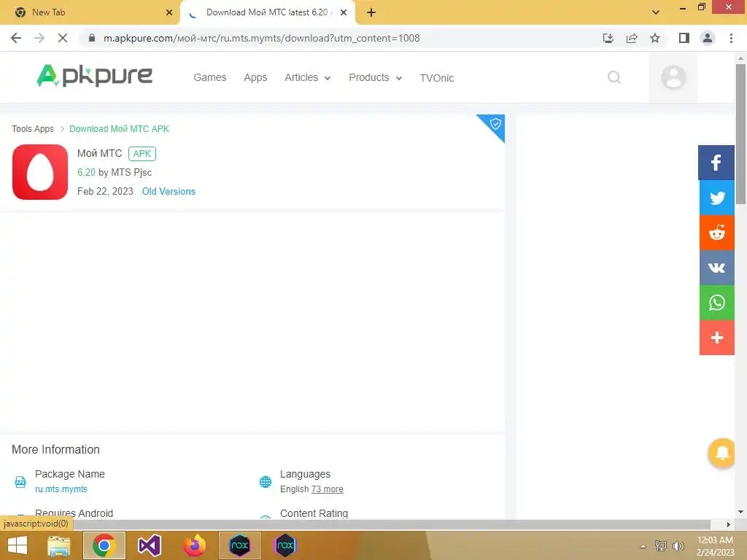Viewport: 747px width, 560px height.
Task: Bookmark this page with star icon
Action: pos(655,38)
